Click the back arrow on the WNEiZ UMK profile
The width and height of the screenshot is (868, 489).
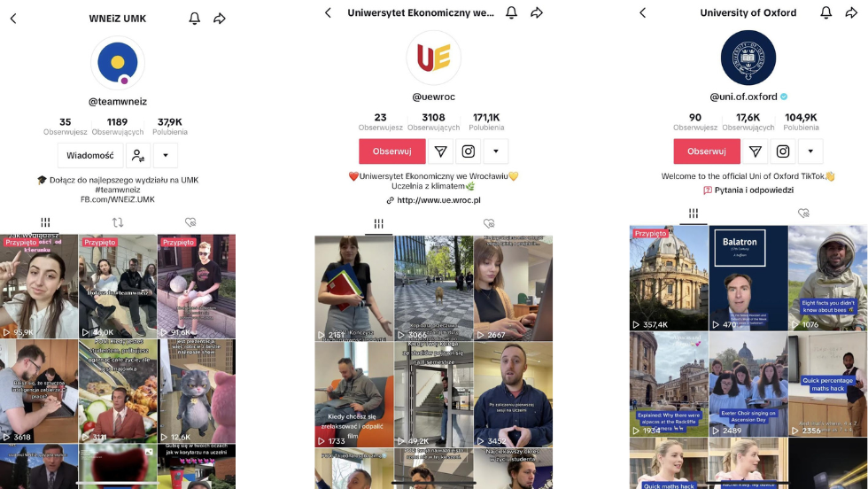[13, 19]
